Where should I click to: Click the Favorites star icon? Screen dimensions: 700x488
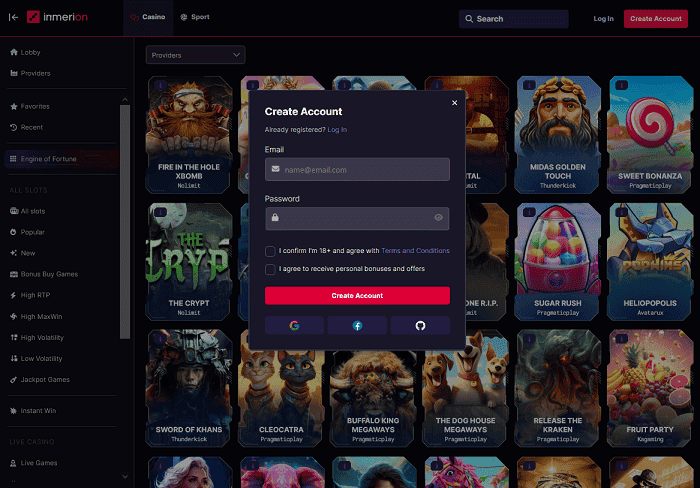pyautogui.click(x=13, y=106)
